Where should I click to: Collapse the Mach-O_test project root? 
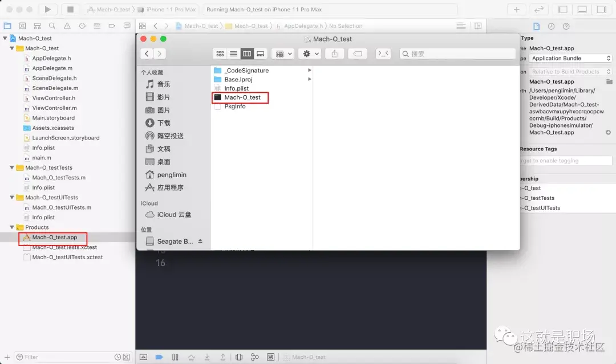(x=5, y=38)
